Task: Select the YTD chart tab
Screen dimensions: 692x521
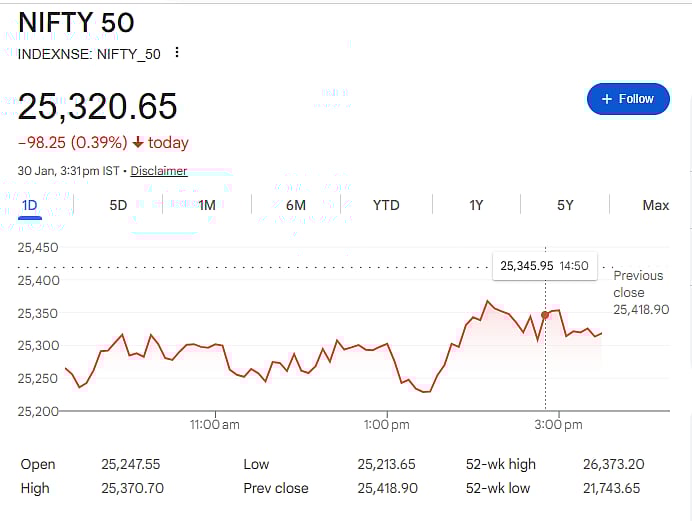Action: point(386,205)
